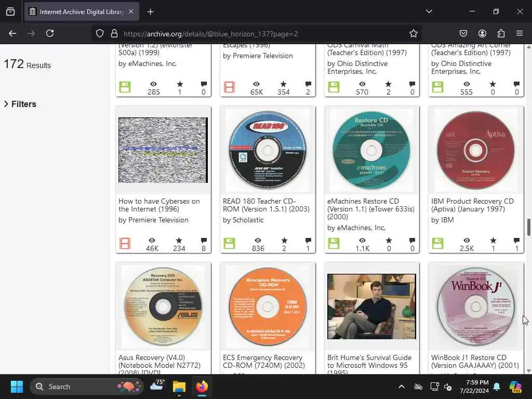Click movie film icon on Cybersex card

[125, 243]
